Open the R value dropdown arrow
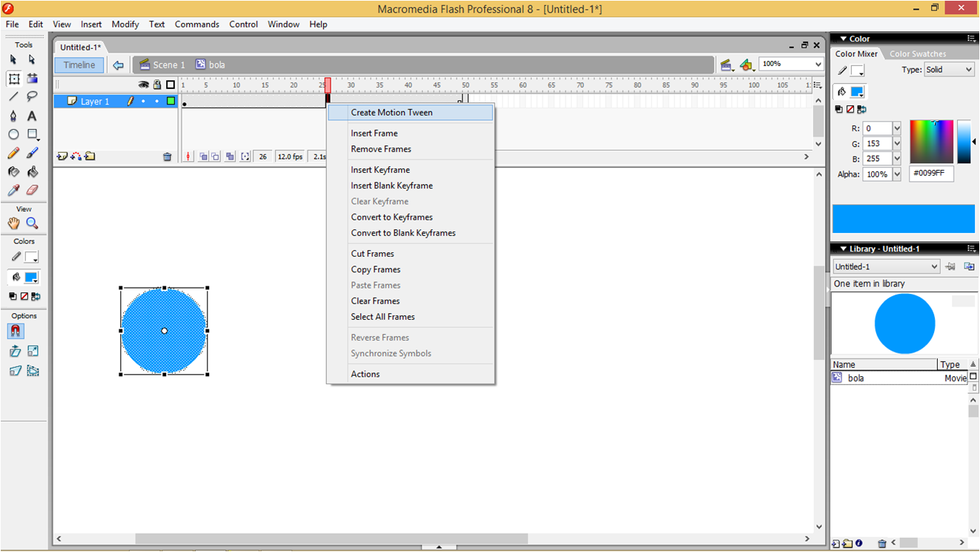 896,128
